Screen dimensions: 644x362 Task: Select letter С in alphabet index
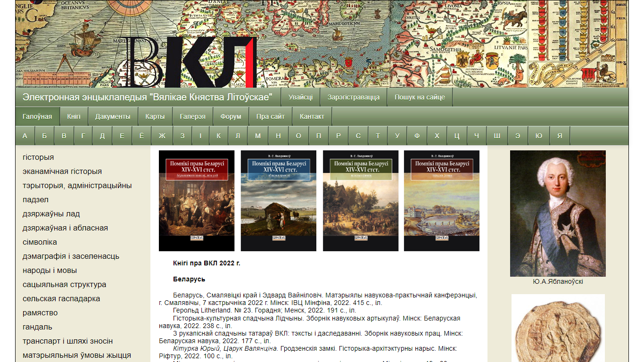[358, 136]
